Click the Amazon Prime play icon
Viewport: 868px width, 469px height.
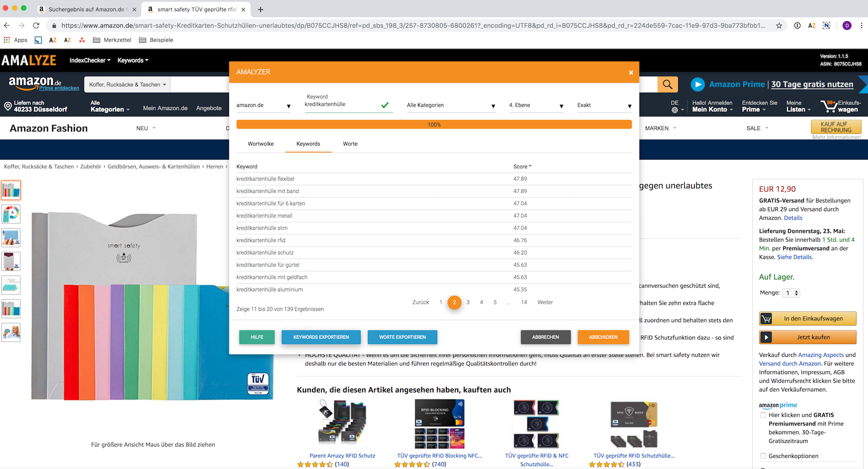[698, 84]
